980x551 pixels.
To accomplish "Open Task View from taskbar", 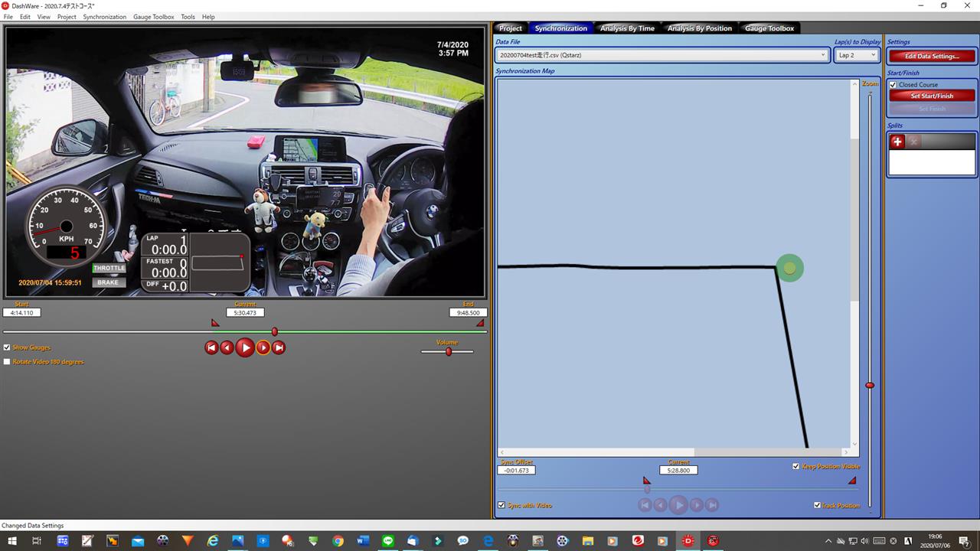I will pos(36,541).
